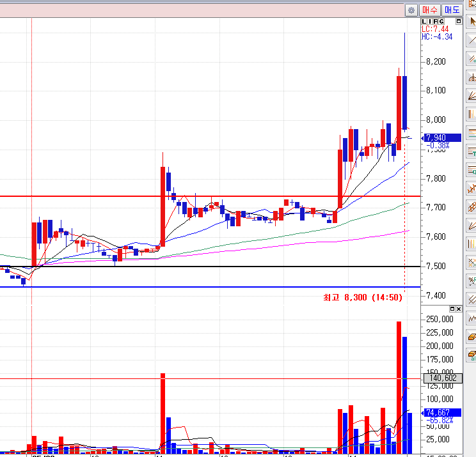Screen dimensions: 476x457
Task: Click the HC:-4.34 indicator text
Action: click(x=437, y=36)
